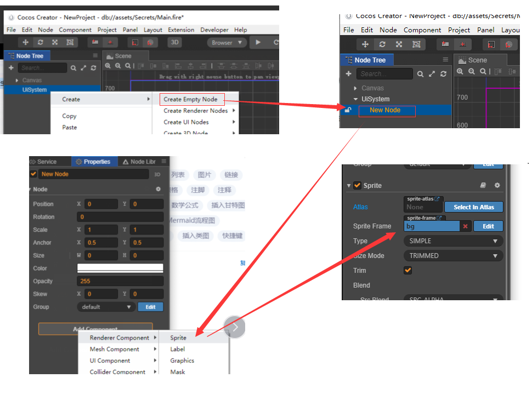This screenshot has width=532, height=395.
Task: Select the Scale transform tool
Action: tap(55, 42)
